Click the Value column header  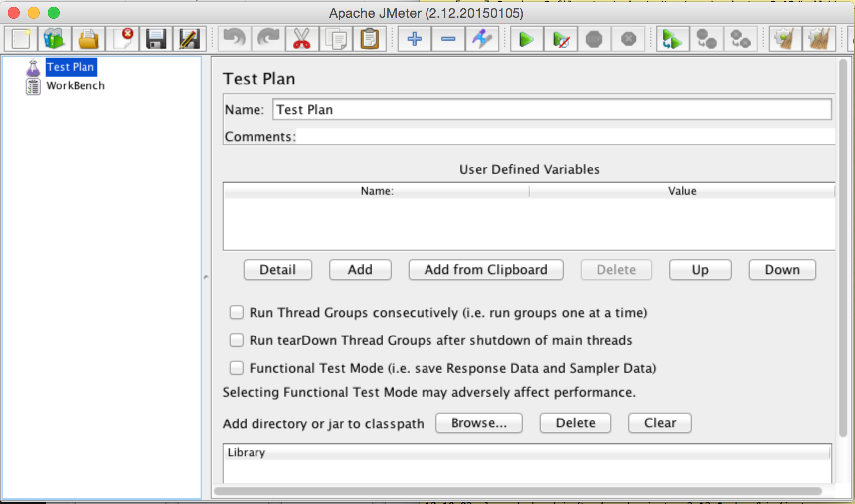click(682, 191)
